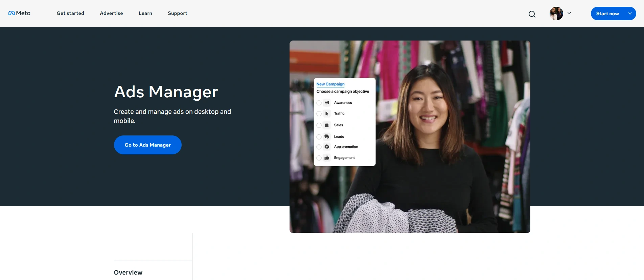Click the App promotion cube icon

[327, 147]
